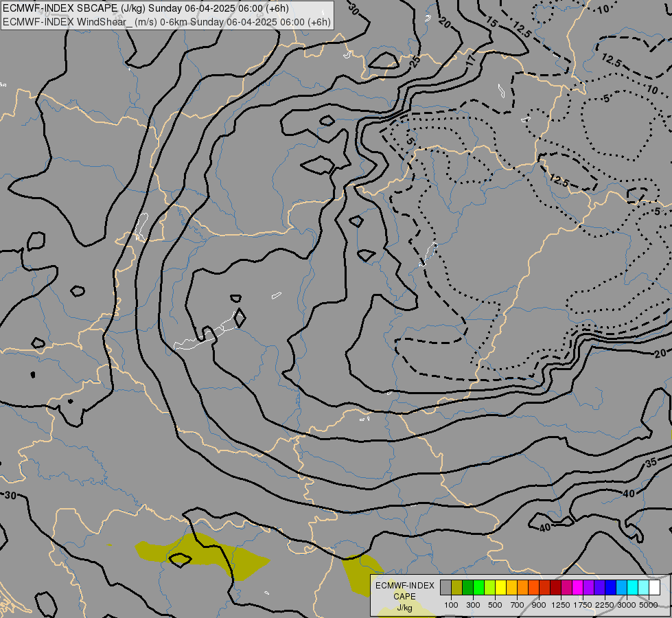This screenshot has height=618, width=672.
Task: Click the 'J/kg' unit label in legend
Action: [404, 608]
